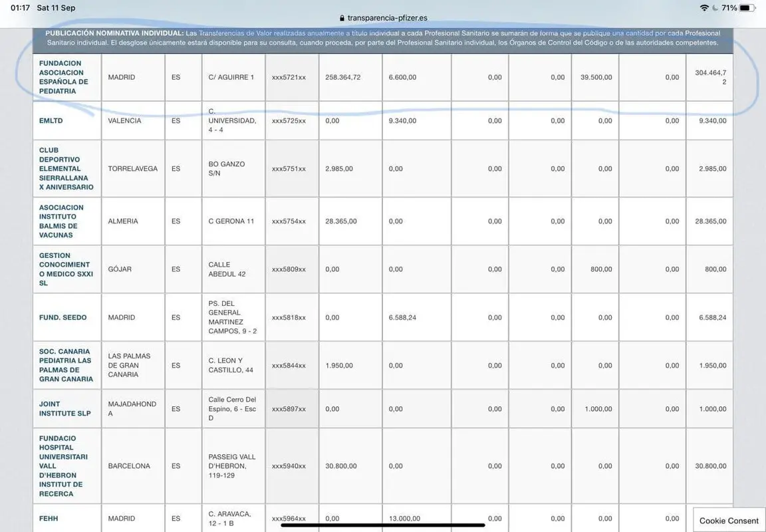Tap the date Sat 11 Sep

(56, 8)
